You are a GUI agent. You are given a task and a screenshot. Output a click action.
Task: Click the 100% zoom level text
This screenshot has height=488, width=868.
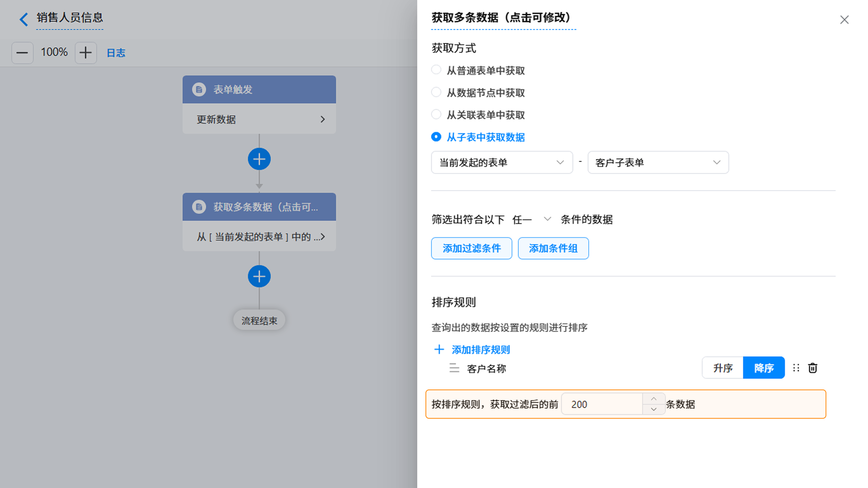54,52
